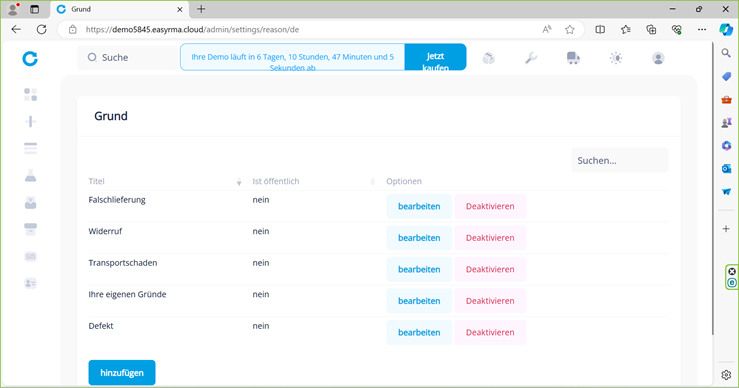Click the site info lock icon
The image size is (739, 388).
(73, 29)
